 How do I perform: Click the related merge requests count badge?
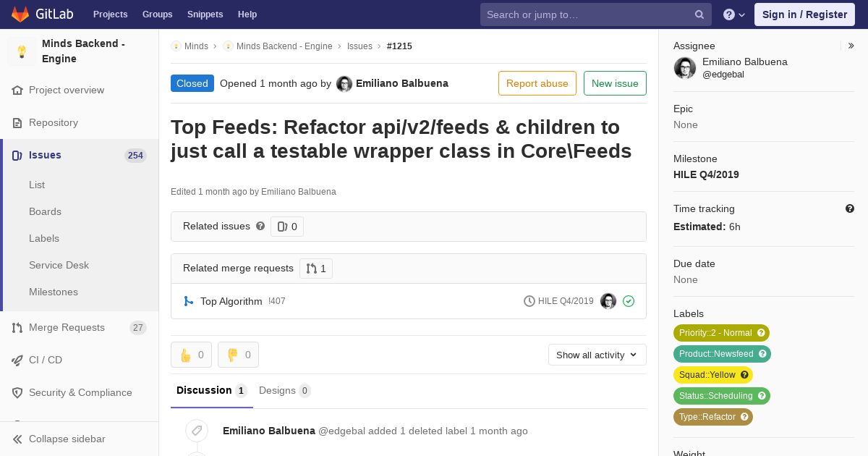tap(316, 269)
